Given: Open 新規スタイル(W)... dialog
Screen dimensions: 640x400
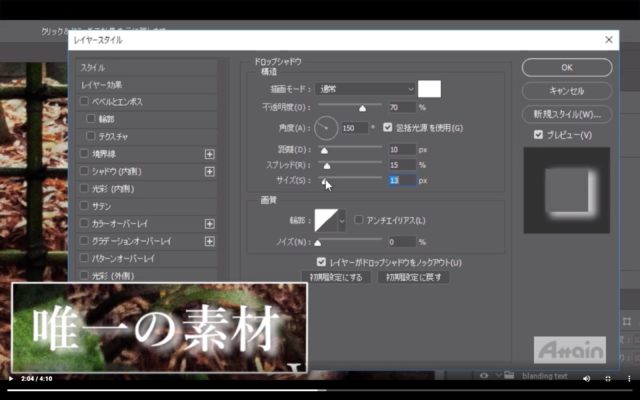Looking at the screenshot, I should click(567, 114).
